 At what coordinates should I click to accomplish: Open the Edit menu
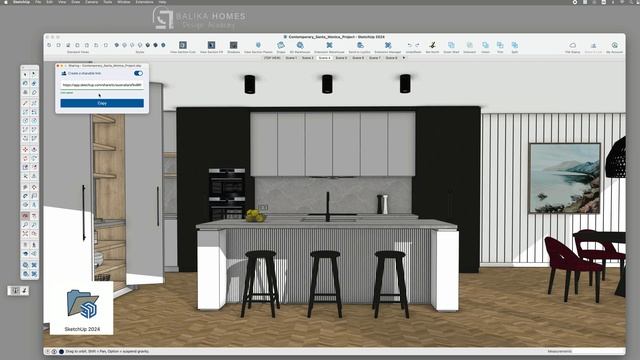click(x=49, y=2)
